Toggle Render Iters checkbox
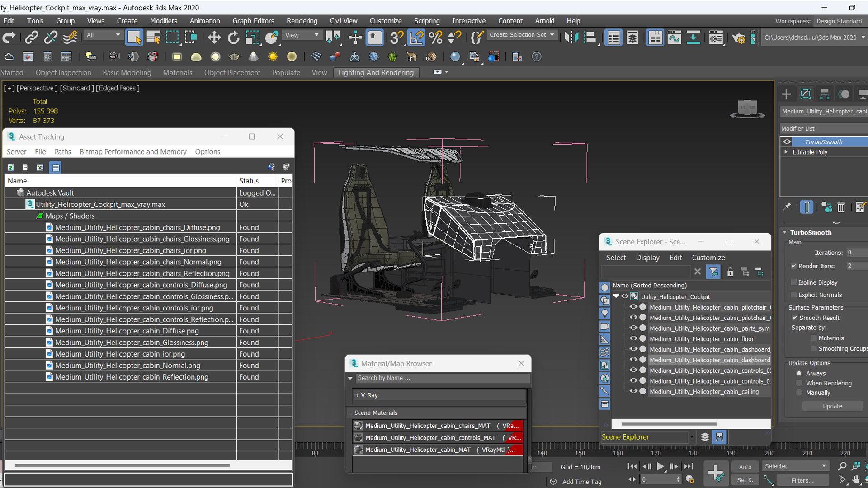The height and width of the screenshot is (488, 868). tap(793, 266)
